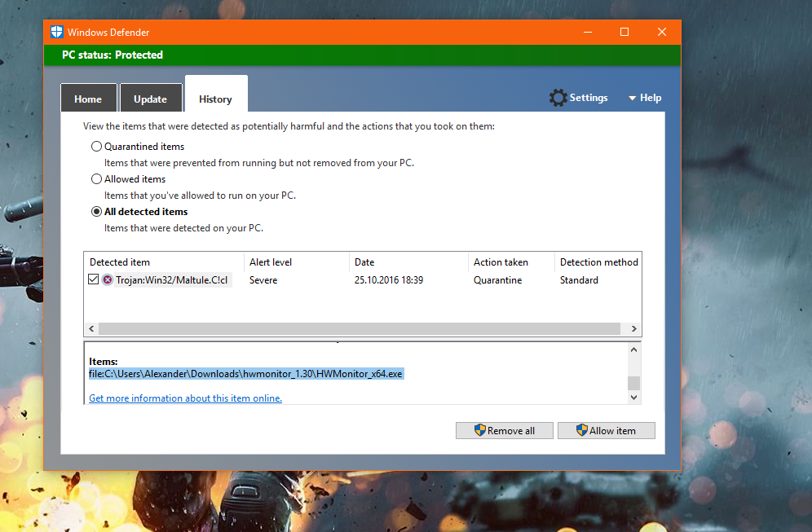Click the down arrow of details pane scrollbar
This screenshot has height=532, width=812.
coord(633,398)
